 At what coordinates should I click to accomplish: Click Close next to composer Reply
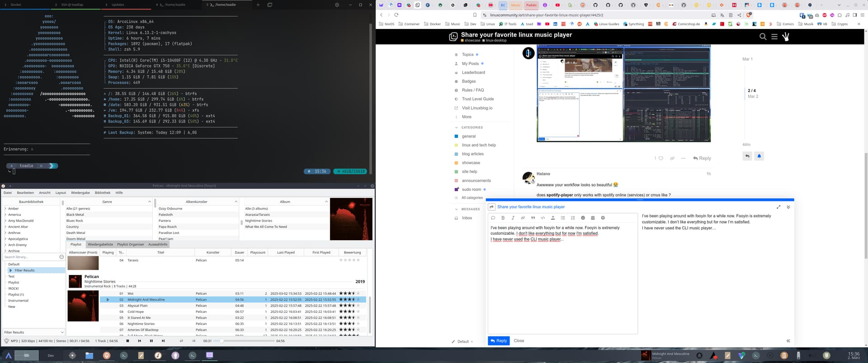point(519,340)
